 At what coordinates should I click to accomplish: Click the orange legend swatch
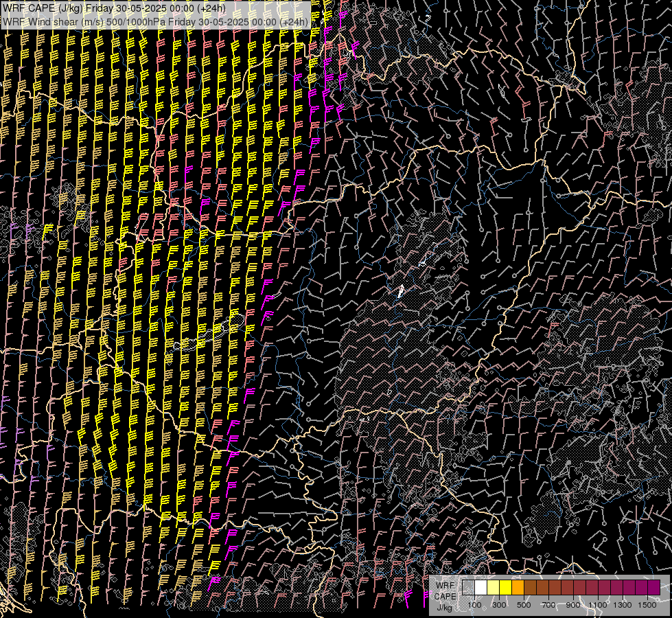coord(518,588)
